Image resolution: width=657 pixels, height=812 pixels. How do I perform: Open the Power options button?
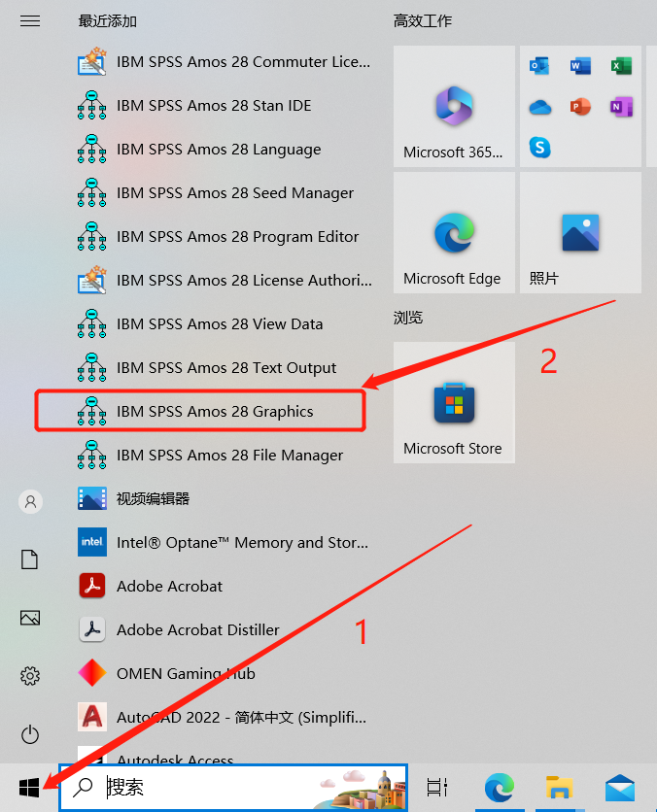click(x=30, y=733)
